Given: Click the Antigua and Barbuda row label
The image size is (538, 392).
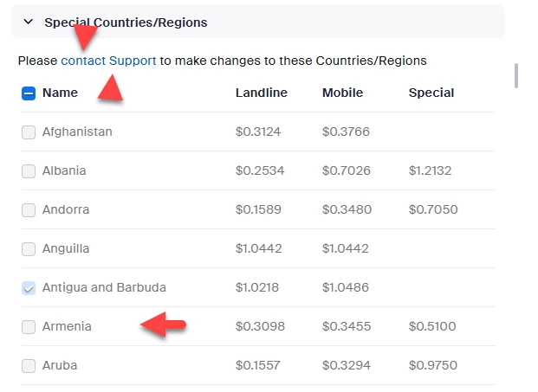Looking at the screenshot, I should point(104,288).
